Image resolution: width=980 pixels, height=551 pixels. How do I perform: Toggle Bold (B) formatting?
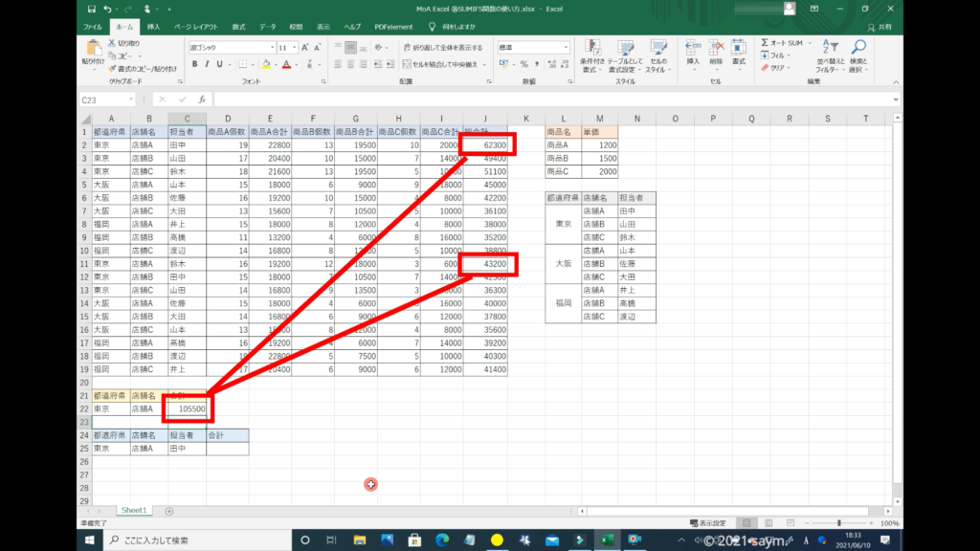pos(193,64)
